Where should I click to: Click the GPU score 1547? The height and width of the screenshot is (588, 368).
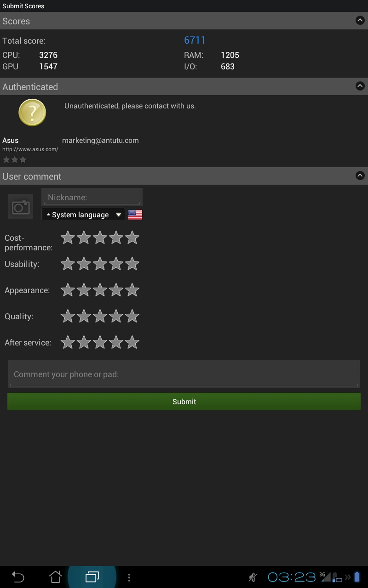pos(48,67)
